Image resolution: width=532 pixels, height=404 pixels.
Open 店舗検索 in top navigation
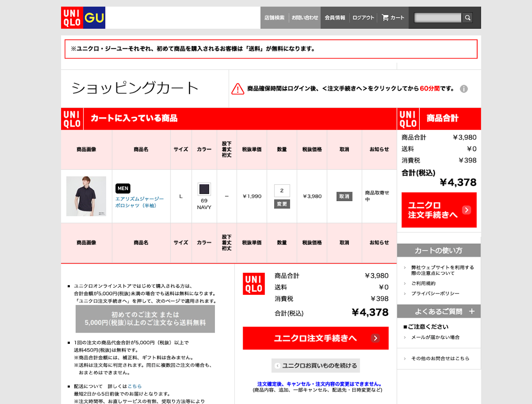pos(274,18)
